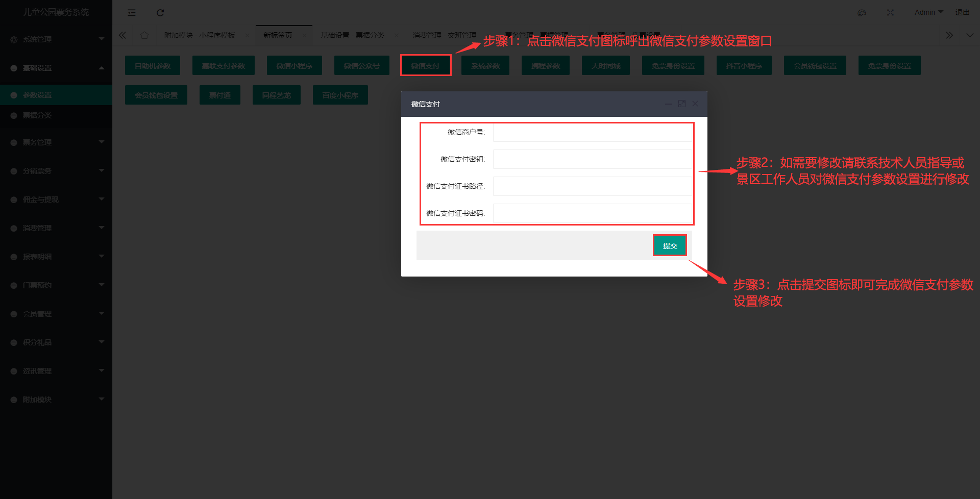Click the 同程艺龙 button

[277, 95]
